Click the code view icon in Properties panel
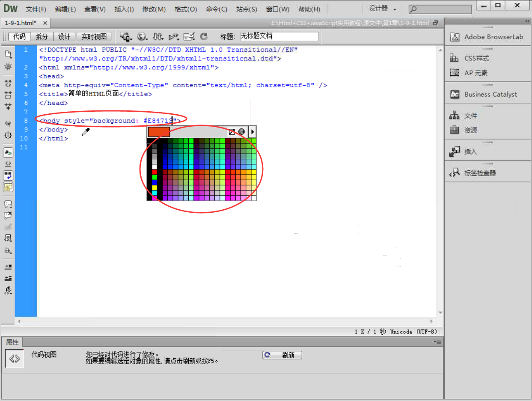 pos(14,359)
